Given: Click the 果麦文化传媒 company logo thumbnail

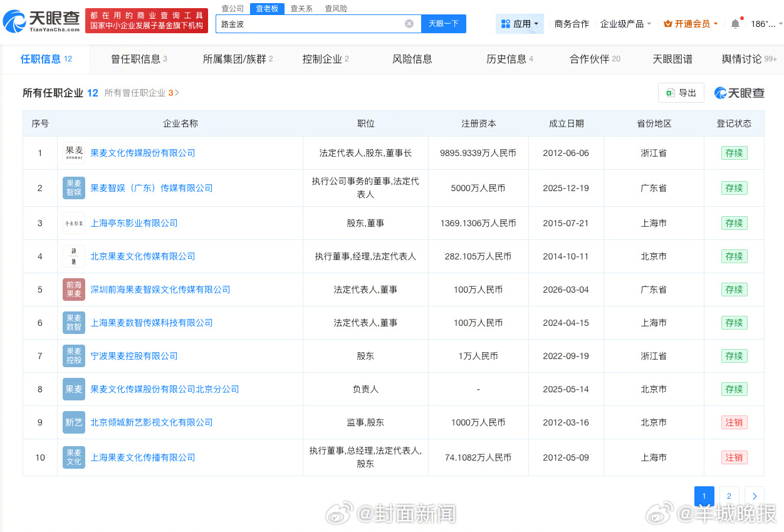Looking at the screenshot, I should pyautogui.click(x=73, y=153).
